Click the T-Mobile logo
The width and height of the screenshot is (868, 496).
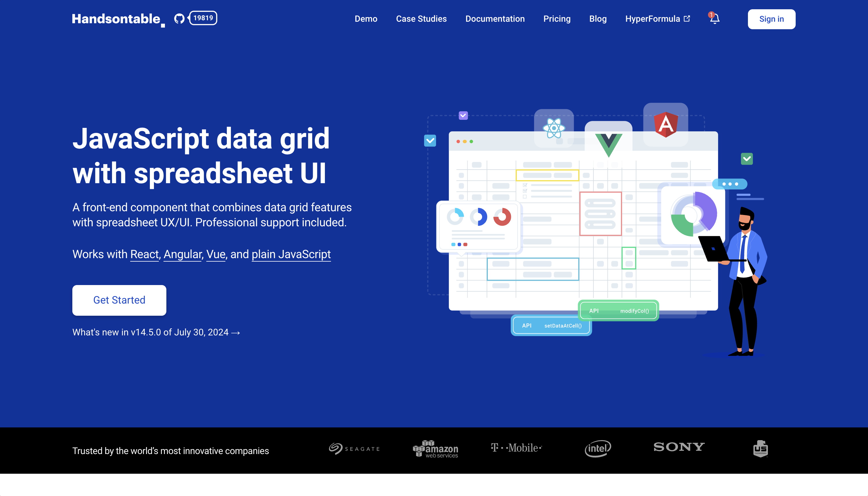pos(516,448)
